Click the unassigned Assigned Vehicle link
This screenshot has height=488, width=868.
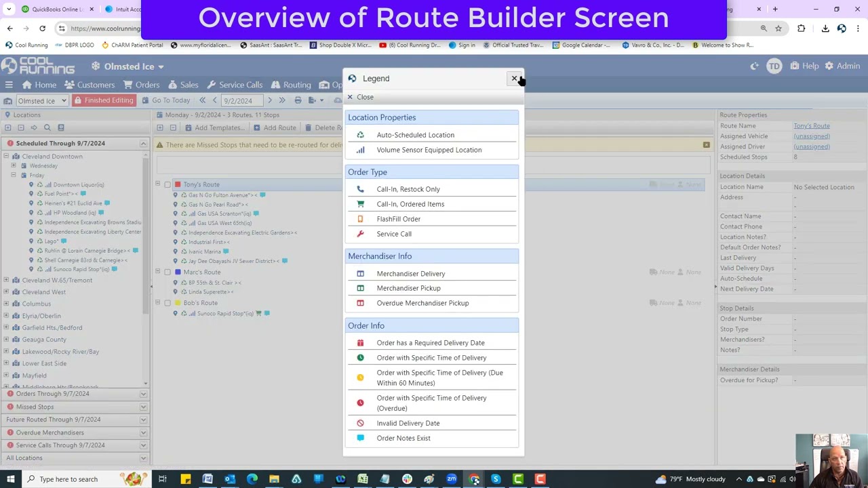[x=812, y=136]
